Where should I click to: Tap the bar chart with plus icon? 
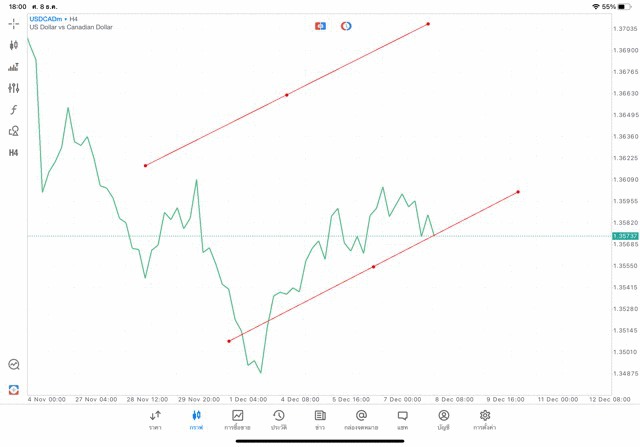(14, 67)
